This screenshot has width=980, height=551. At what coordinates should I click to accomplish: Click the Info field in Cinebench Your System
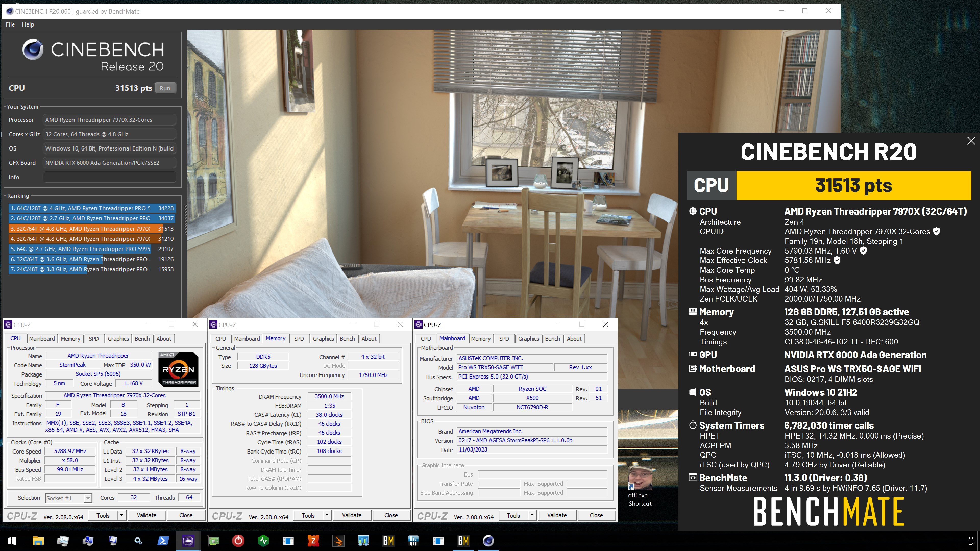pyautogui.click(x=109, y=177)
